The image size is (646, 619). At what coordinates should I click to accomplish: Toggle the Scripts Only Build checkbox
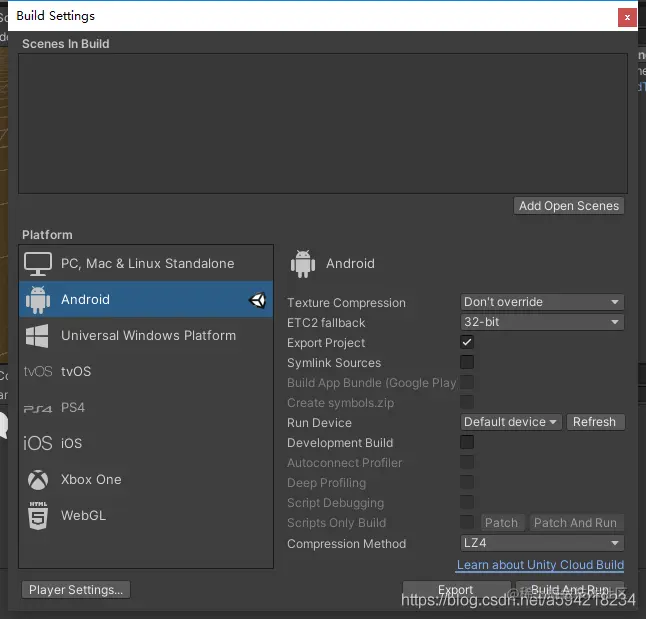point(467,522)
